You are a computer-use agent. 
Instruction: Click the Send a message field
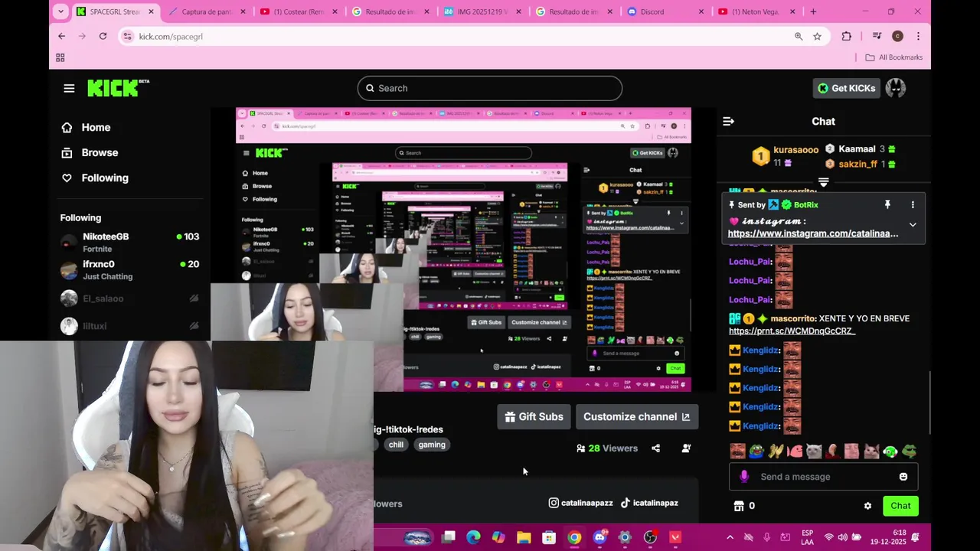pyautogui.click(x=823, y=477)
